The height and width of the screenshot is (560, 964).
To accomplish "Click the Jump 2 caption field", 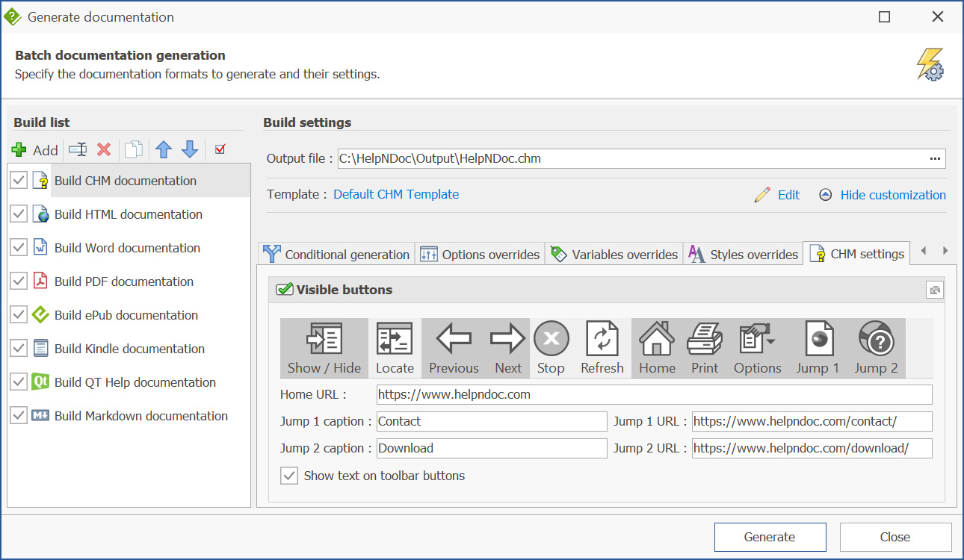I will 492,448.
